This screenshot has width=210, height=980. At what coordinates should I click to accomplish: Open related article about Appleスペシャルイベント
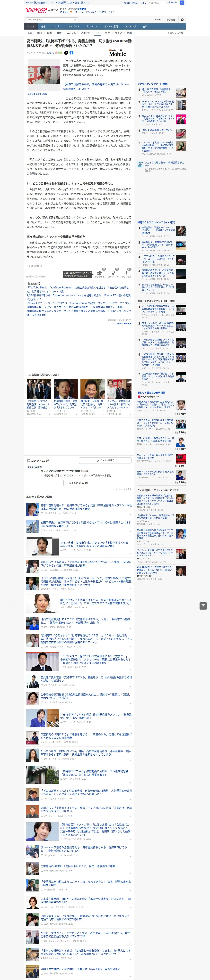[79, 297]
